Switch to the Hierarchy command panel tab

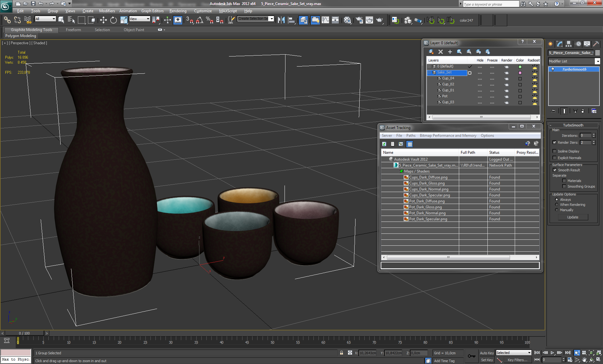point(569,44)
